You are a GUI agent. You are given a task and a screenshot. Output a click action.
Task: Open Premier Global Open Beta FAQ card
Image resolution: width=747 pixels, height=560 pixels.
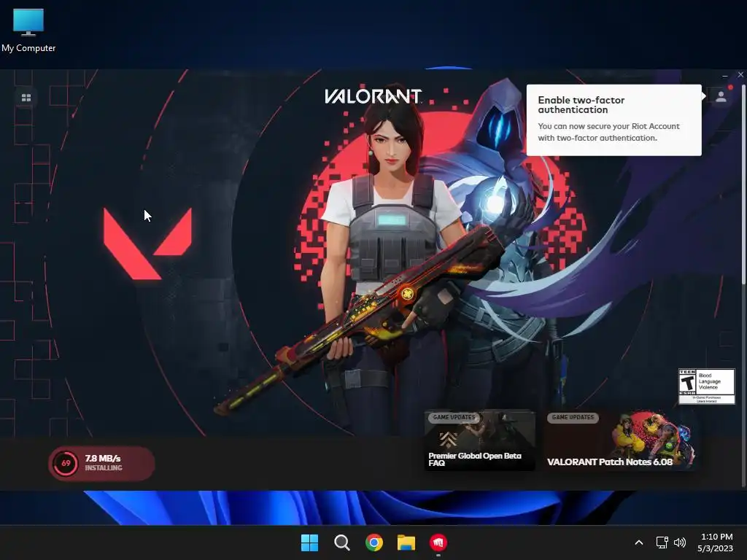[x=480, y=440]
